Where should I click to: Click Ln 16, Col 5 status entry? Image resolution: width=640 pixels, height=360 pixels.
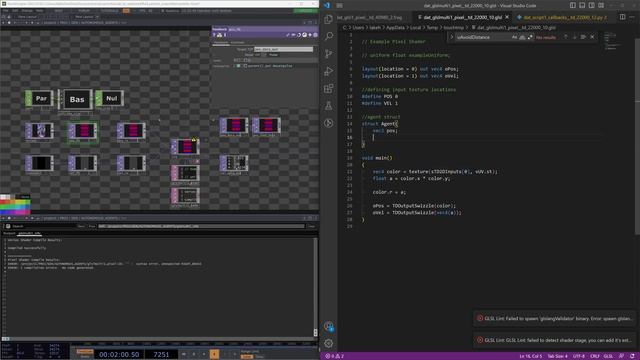tap(531, 356)
